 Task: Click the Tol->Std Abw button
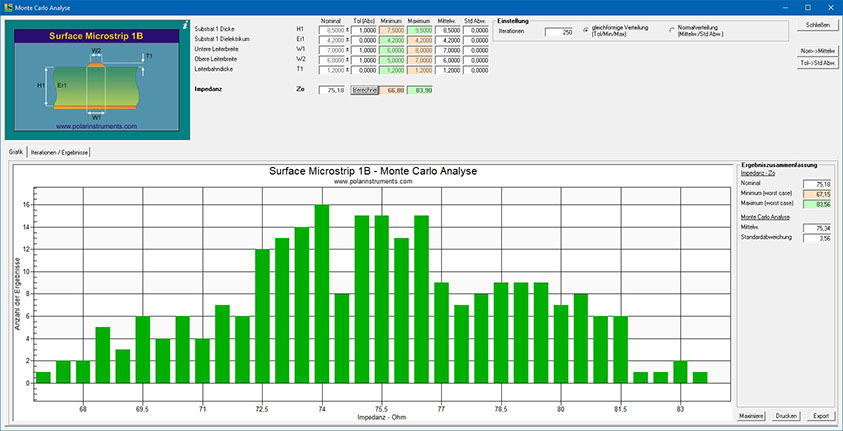[817, 63]
